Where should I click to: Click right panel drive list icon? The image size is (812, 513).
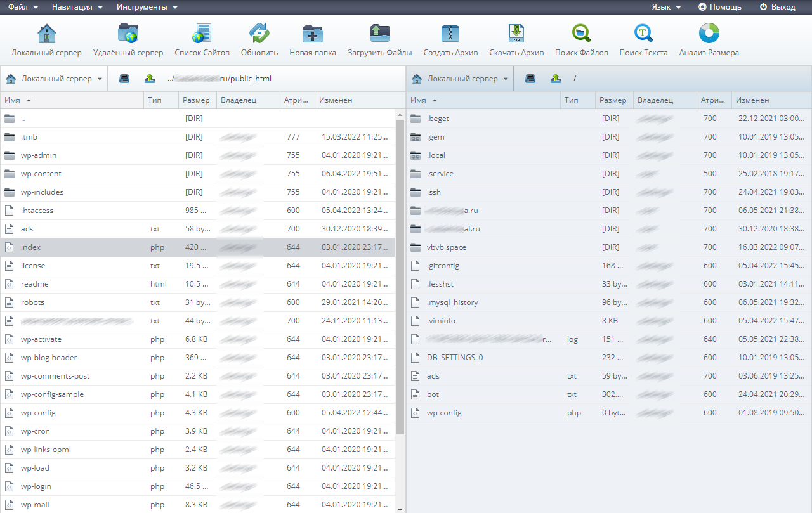530,79
